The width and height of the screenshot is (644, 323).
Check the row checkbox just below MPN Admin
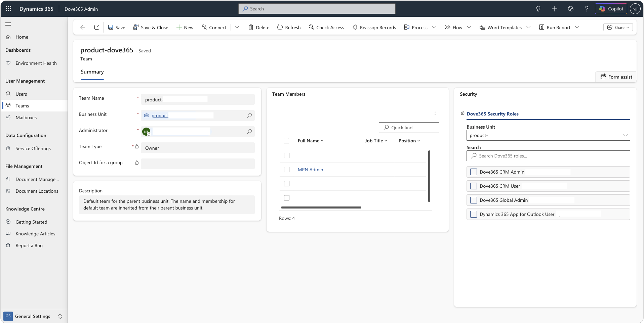[287, 184]
